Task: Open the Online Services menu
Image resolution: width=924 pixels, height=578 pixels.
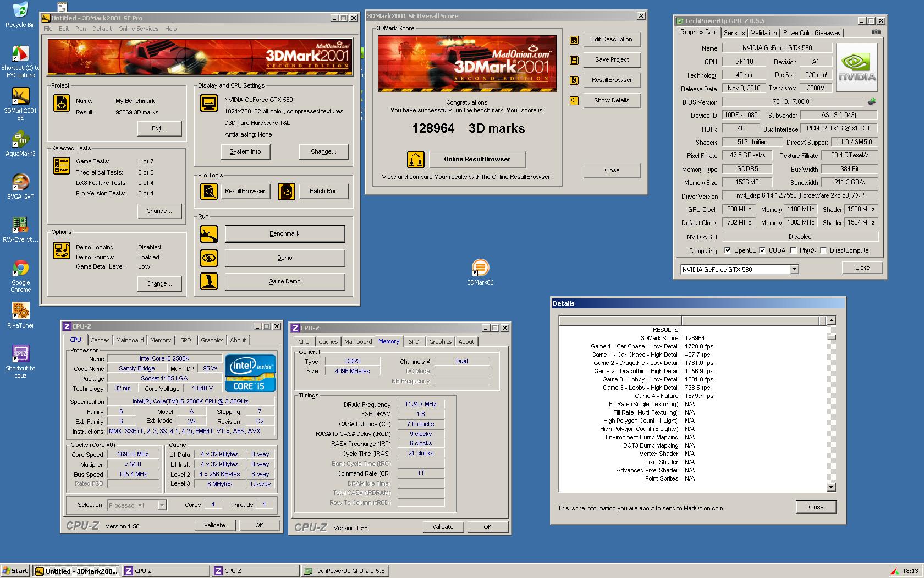Action: [x=138, y=29]
